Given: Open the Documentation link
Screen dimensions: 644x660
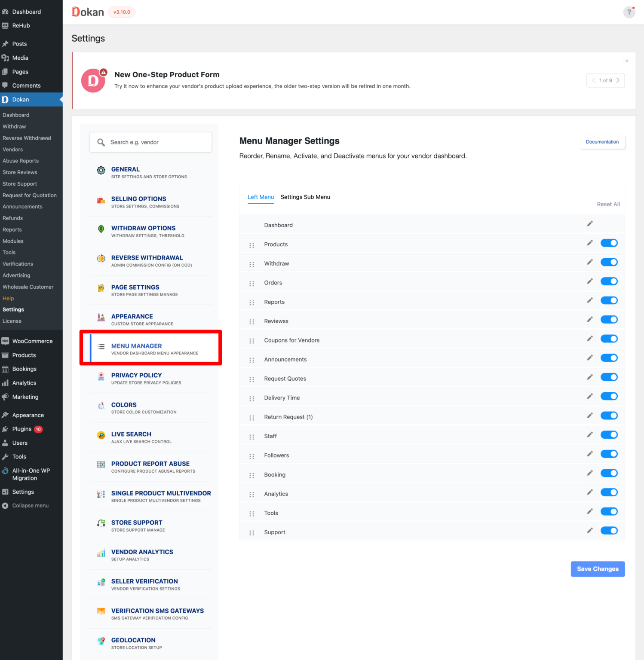Looking at the screenshot, I should click(602, 142).
